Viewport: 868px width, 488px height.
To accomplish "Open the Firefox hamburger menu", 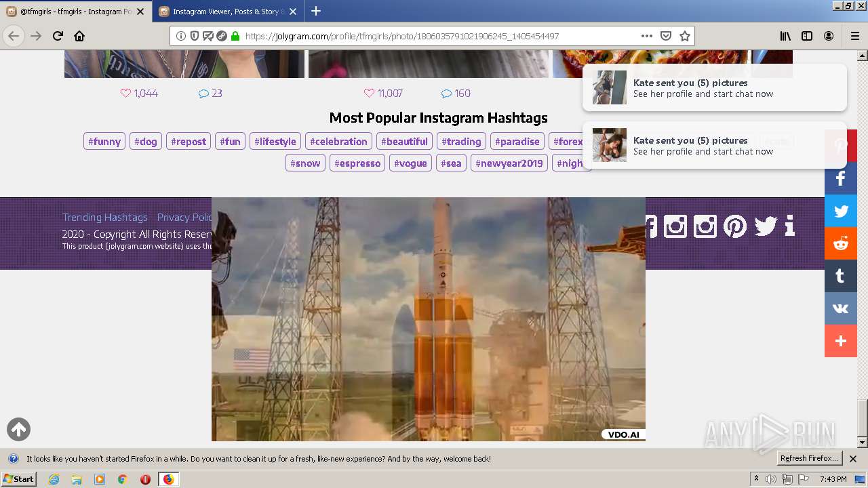I will coord(854,36).
